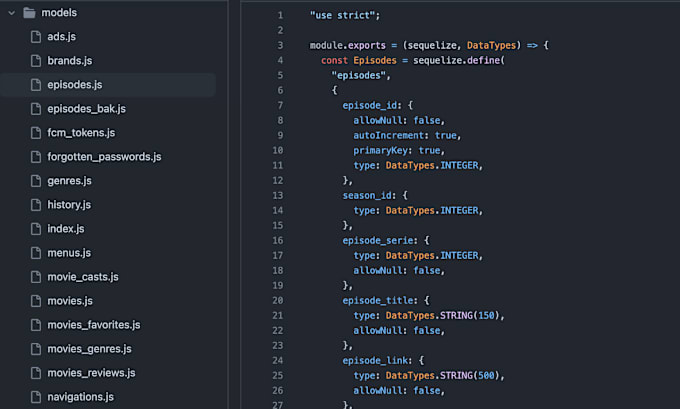Click the file icon beside movie_casts.js

(x=36, y=277)
